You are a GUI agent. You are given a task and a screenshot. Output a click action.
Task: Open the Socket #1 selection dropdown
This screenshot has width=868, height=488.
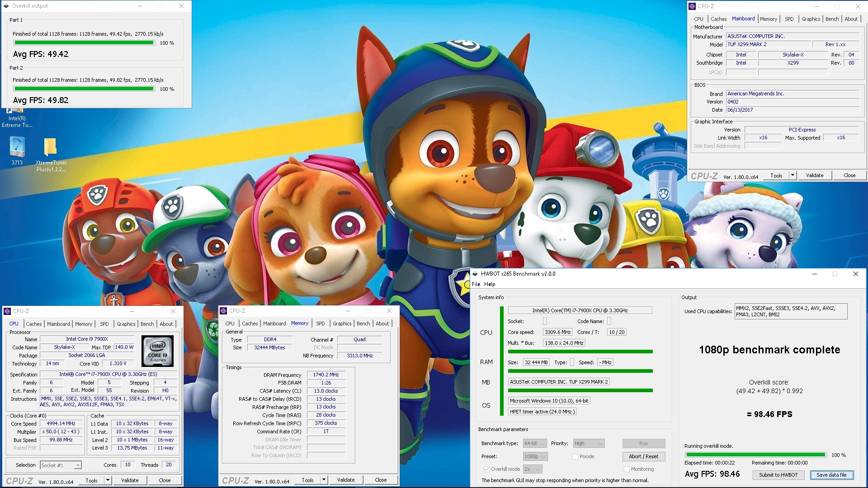point(61,465)
